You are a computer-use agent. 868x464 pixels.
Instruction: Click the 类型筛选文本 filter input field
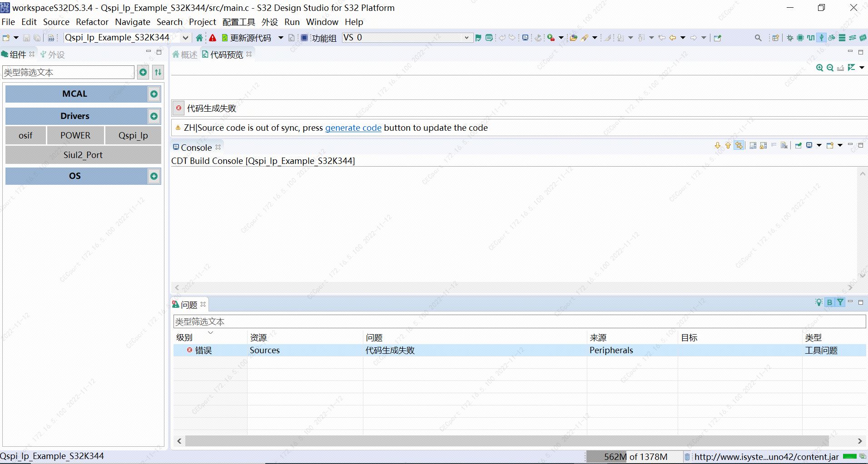click(x=68, y=72)
